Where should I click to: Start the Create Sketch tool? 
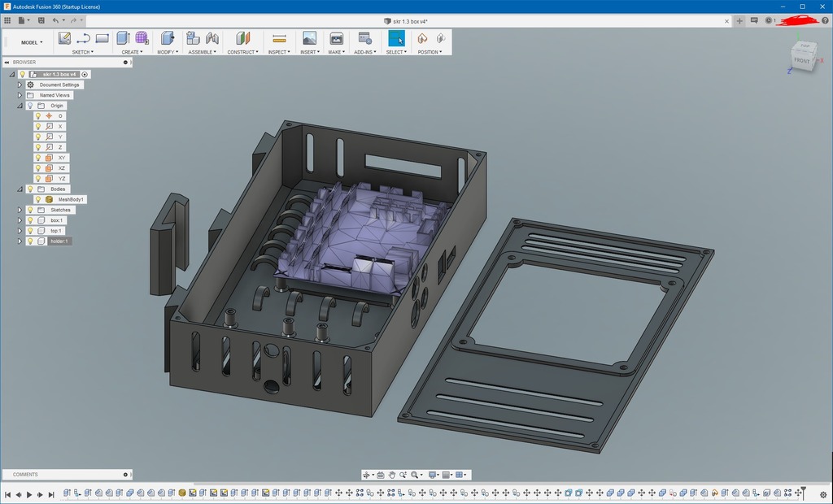[64, 38]
